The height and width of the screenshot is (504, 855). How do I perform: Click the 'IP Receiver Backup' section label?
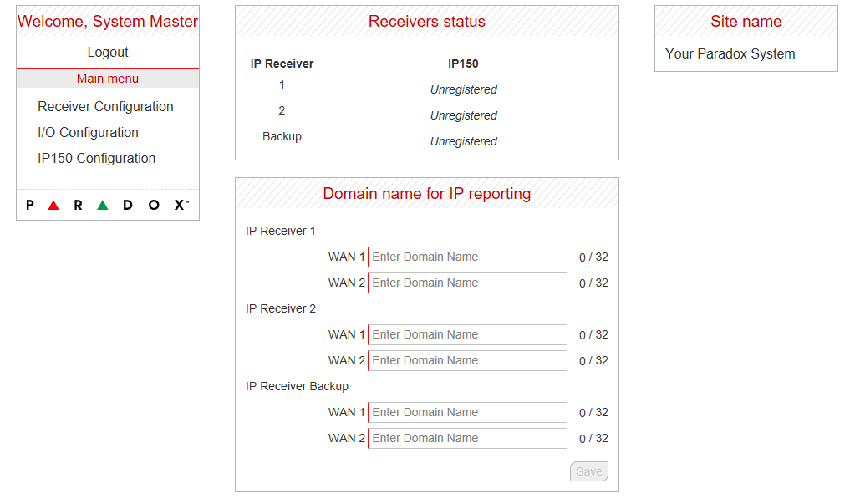click(297, 386)
